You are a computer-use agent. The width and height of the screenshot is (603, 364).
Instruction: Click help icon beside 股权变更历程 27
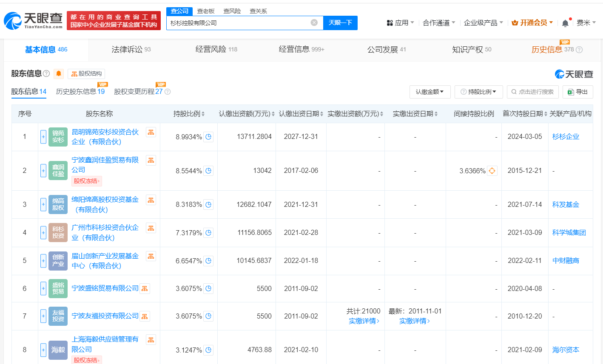click(x=168, y=92)
